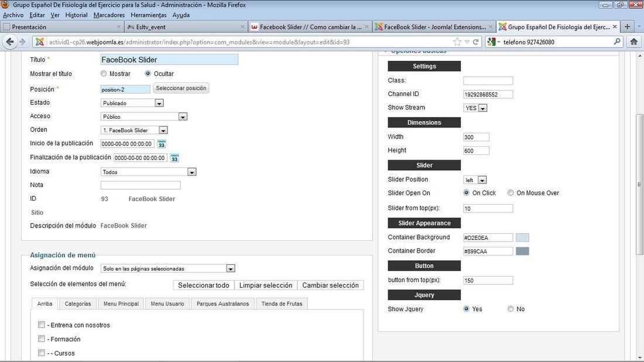Switch to the Menu Principal tab

(121, 304)
